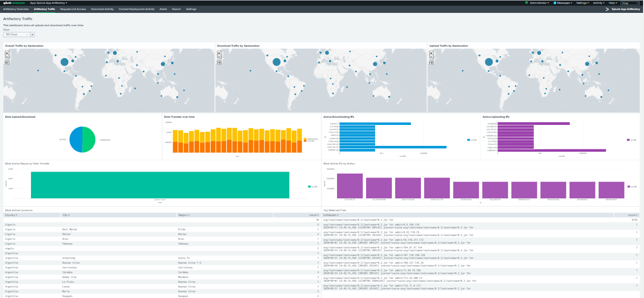Open the 180 Days dropdown
Viewport: 644px width, 298px height.
pos(16,35)
